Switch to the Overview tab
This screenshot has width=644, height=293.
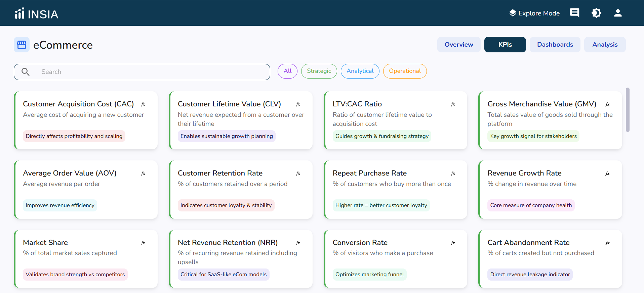(459, 45)
